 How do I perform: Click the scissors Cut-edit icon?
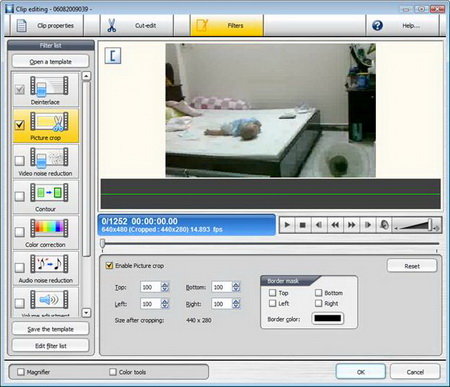(x=112, y=26)
